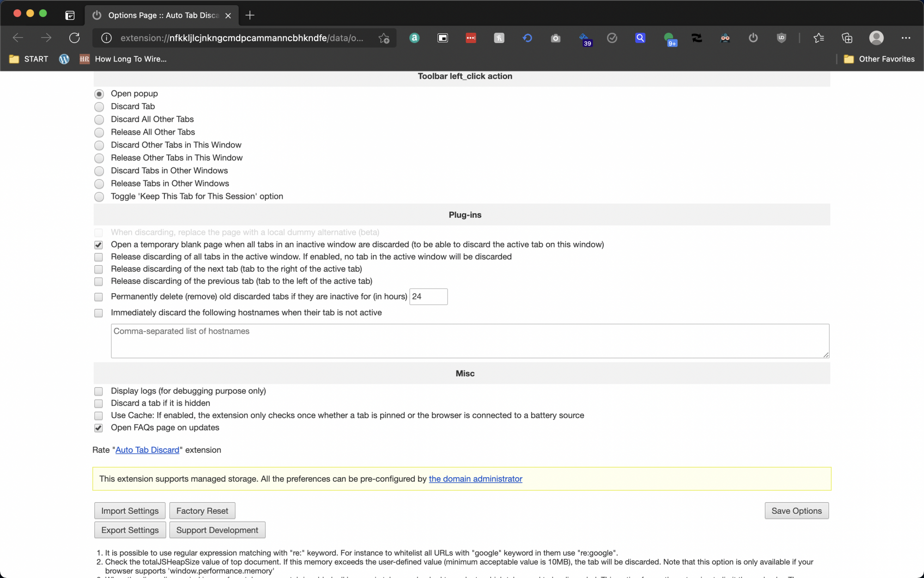Open the uBlock Origin shield extension

[781, 38]
